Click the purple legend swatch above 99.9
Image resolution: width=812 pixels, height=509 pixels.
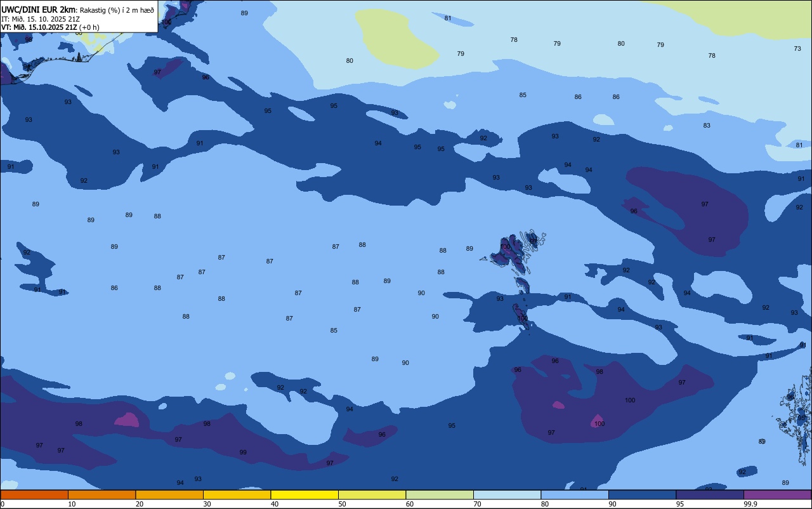777,494
